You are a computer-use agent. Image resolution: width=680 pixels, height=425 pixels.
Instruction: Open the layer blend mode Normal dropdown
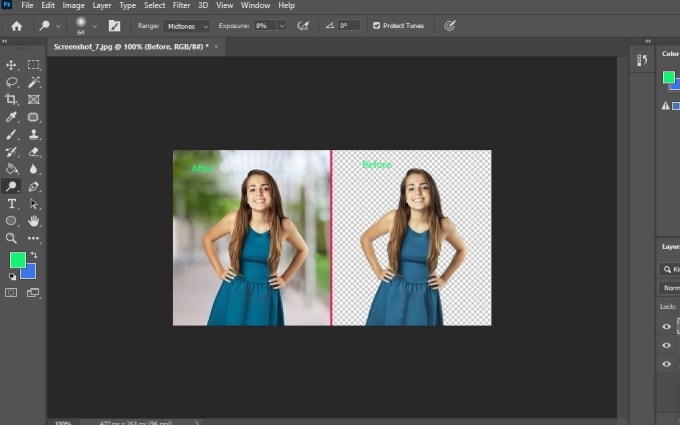(x=669, y=288)
